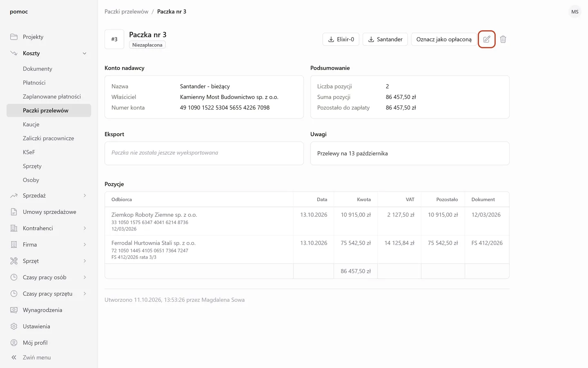
Task: Click the Wynagrodzenia banknote icon
Action: click(14, 310)
